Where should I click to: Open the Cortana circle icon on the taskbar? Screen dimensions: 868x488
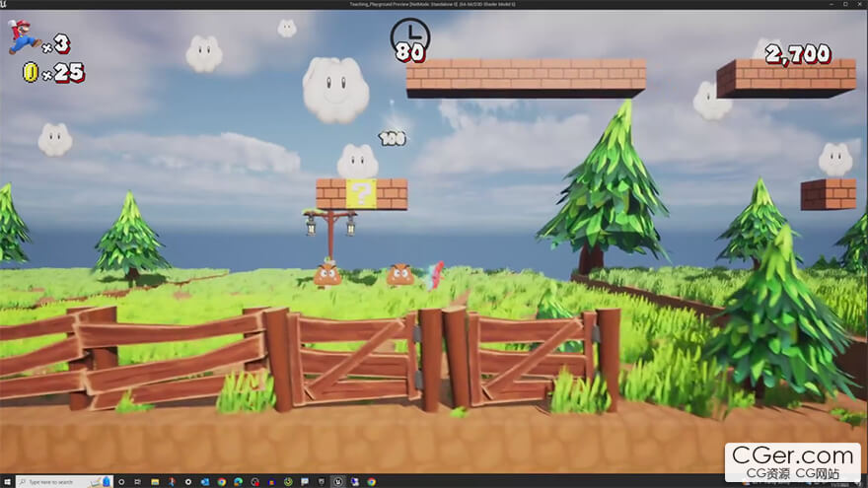point(122,482)
